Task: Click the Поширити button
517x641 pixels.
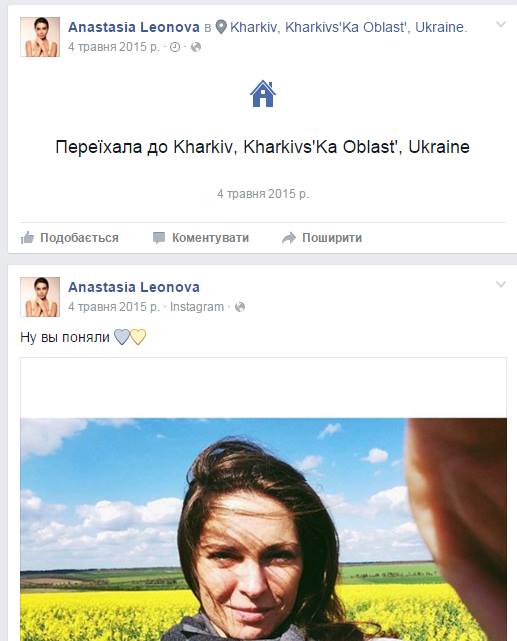Action: tap(322, 238)
